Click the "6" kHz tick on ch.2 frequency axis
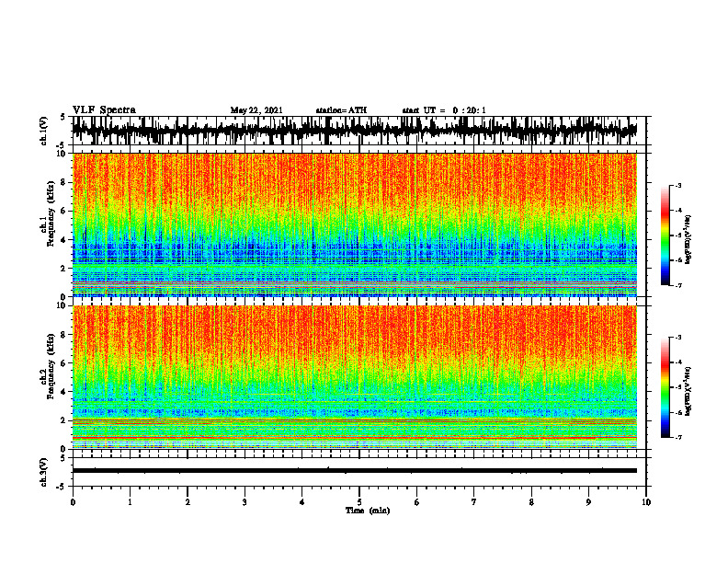The height and width of the screenshot is (563, 728). [63, 363]
